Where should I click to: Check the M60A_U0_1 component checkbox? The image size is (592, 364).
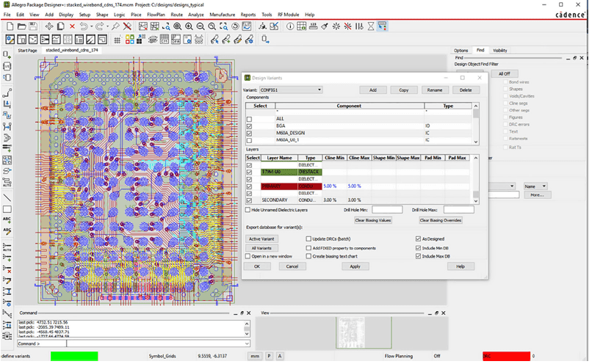[249, 141]
